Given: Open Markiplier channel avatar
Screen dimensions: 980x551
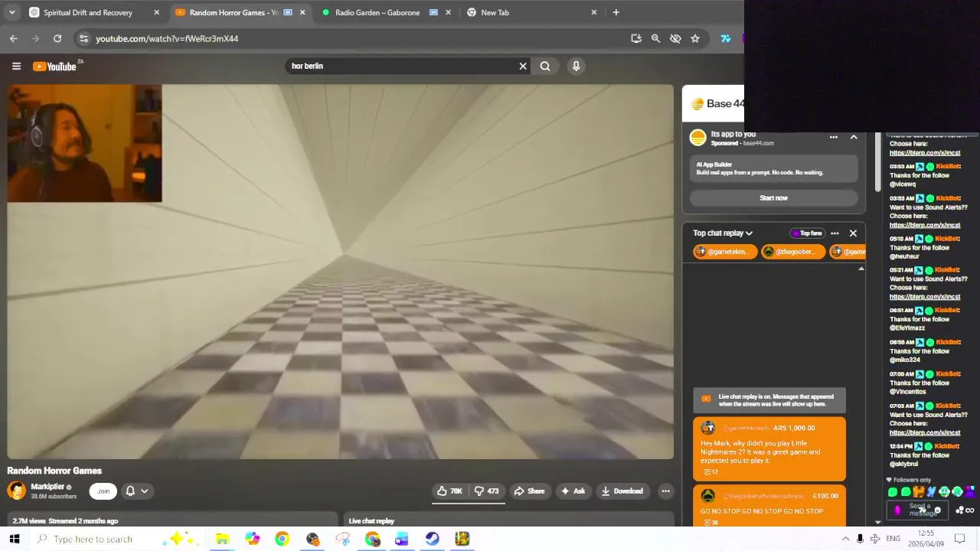Looking at the screenshot, I should click(16, 491).
